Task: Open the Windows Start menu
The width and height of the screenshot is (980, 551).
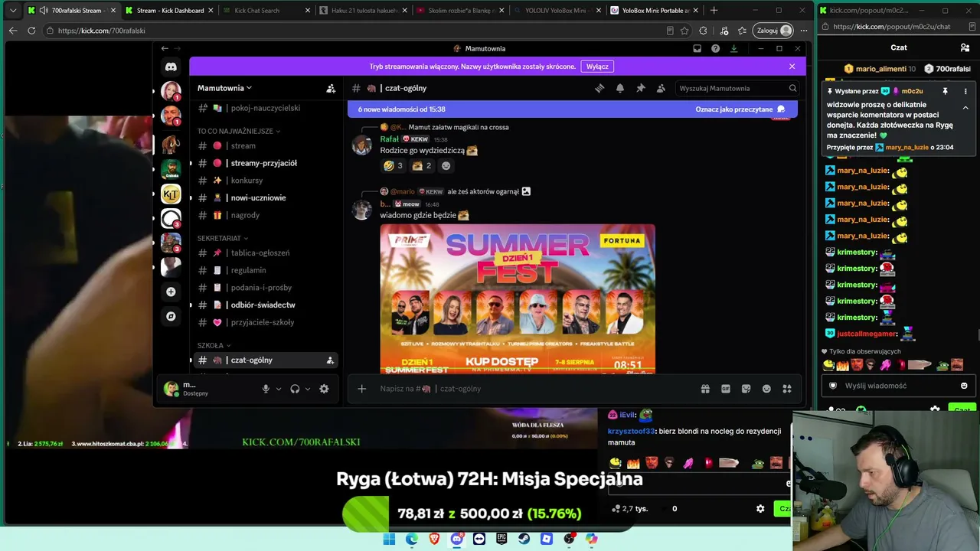Action: tap(389, 539)
